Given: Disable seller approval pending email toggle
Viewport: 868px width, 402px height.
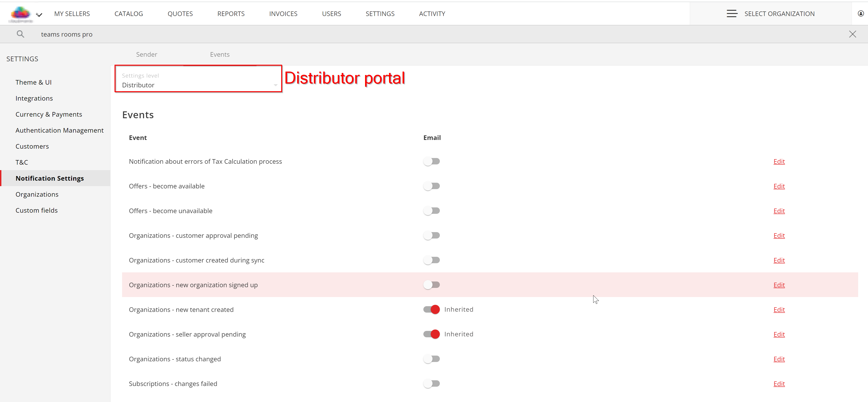Looking at the screenshot, I should [431, 334].
